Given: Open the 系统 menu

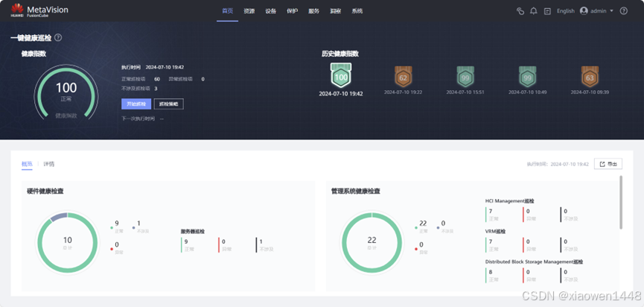Looking at the screenshot, I should tap(357, 11).
